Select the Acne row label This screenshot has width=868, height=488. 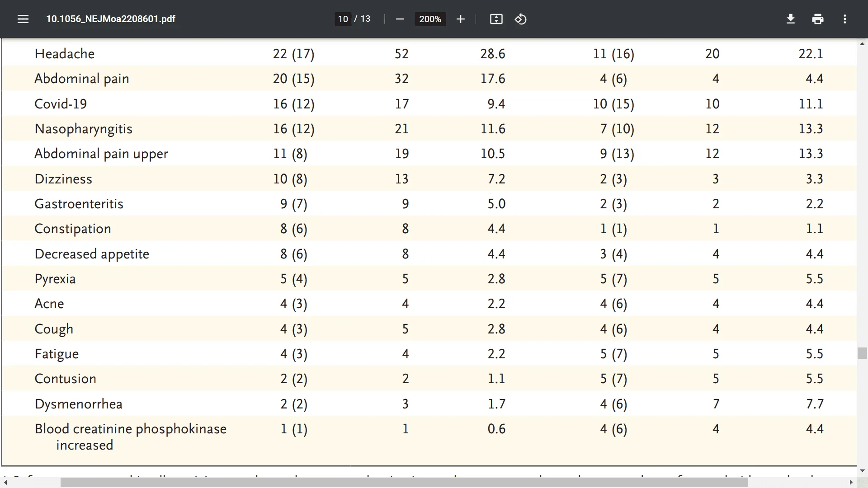click(49, 304)
